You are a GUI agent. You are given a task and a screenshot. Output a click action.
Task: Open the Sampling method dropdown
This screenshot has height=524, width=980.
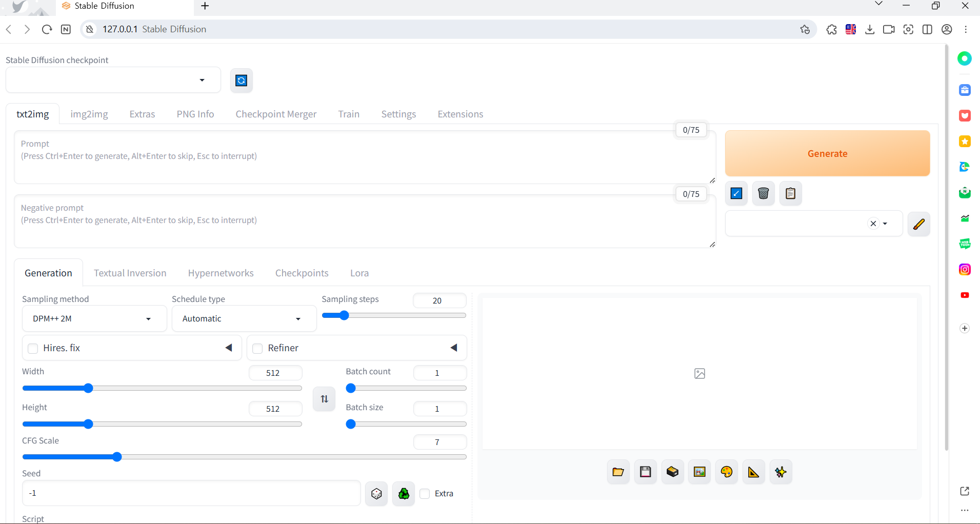pos(94,318)
